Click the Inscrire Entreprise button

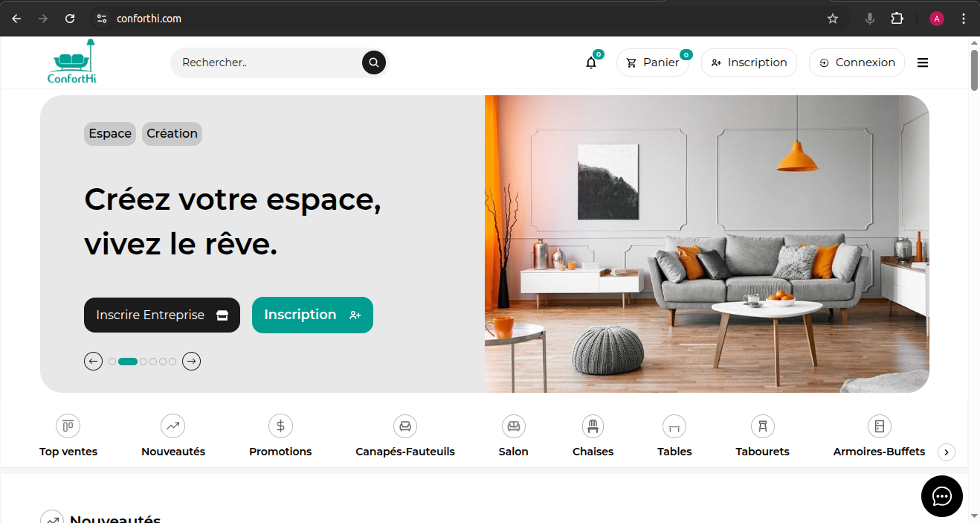click(162, 315)
